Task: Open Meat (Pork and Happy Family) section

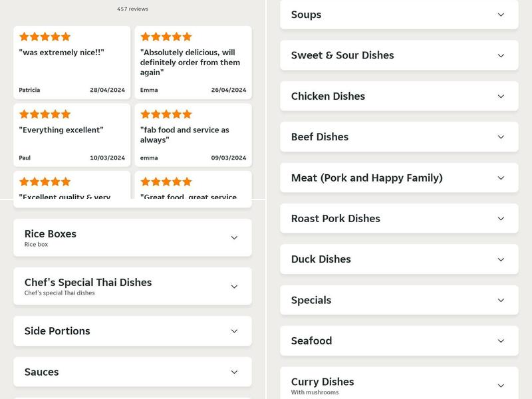Action: coord(398,178)
